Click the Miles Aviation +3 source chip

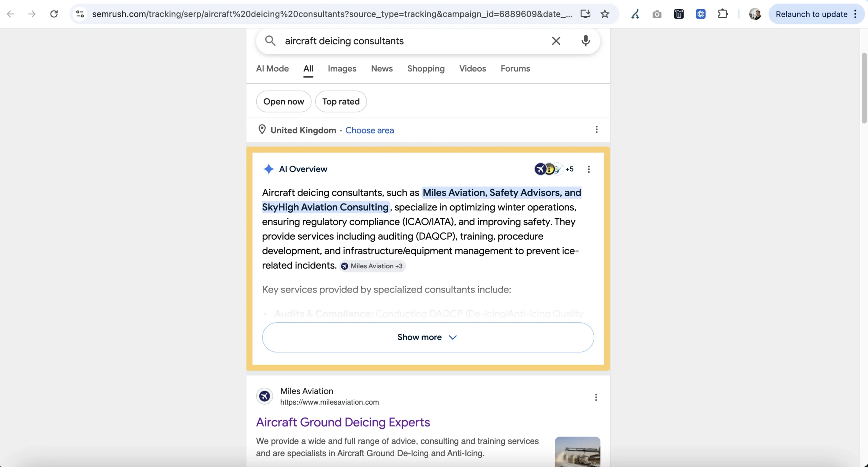(373, 266)
